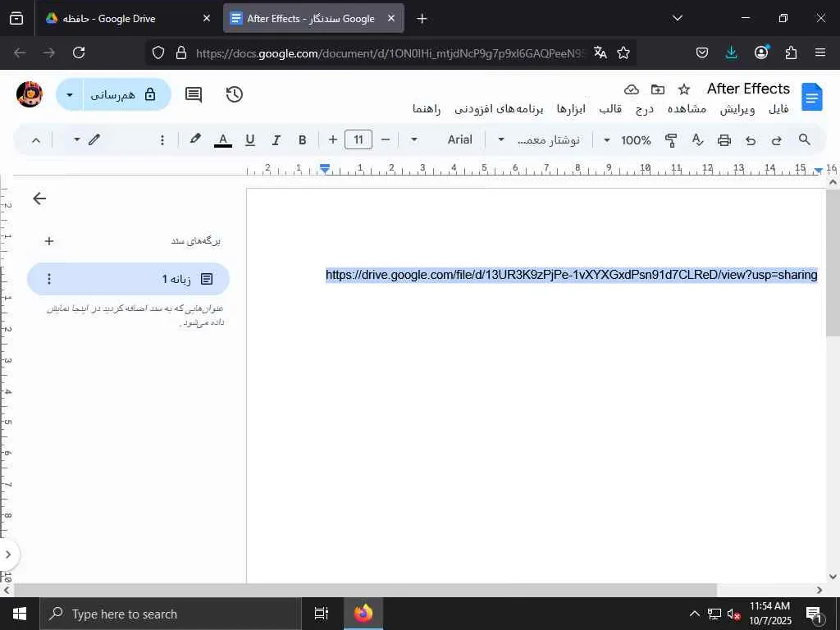The image size is (840, 630).
Task: Translate this page icon
Action: pos(600,52)
